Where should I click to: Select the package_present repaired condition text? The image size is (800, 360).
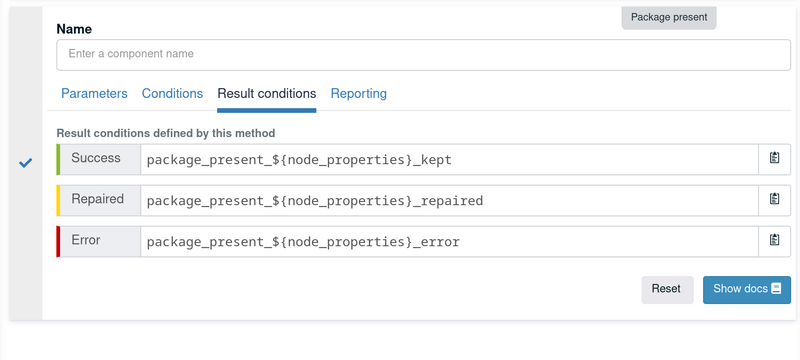pyautogui.click(x=315, y=201)
